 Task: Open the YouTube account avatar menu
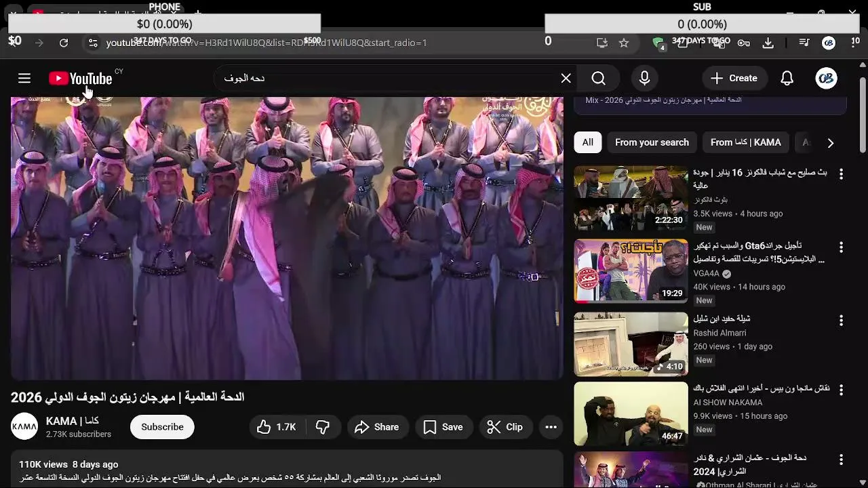[826, 79]
